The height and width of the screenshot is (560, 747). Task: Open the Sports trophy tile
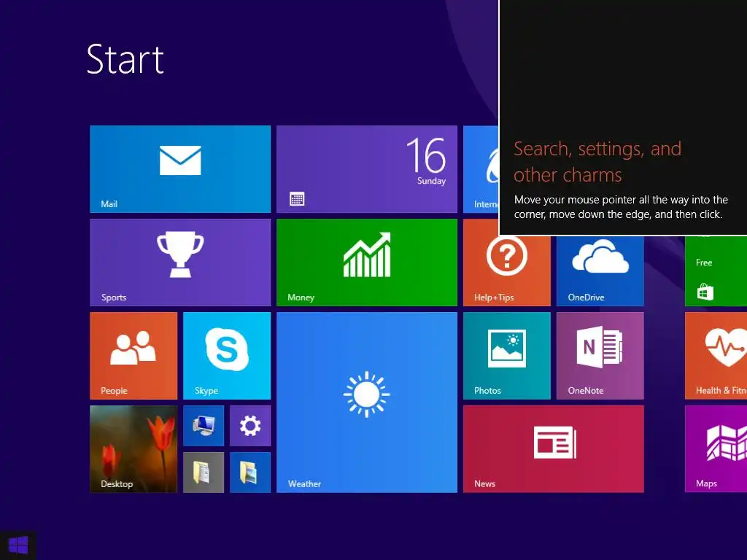tap(180, 262)
